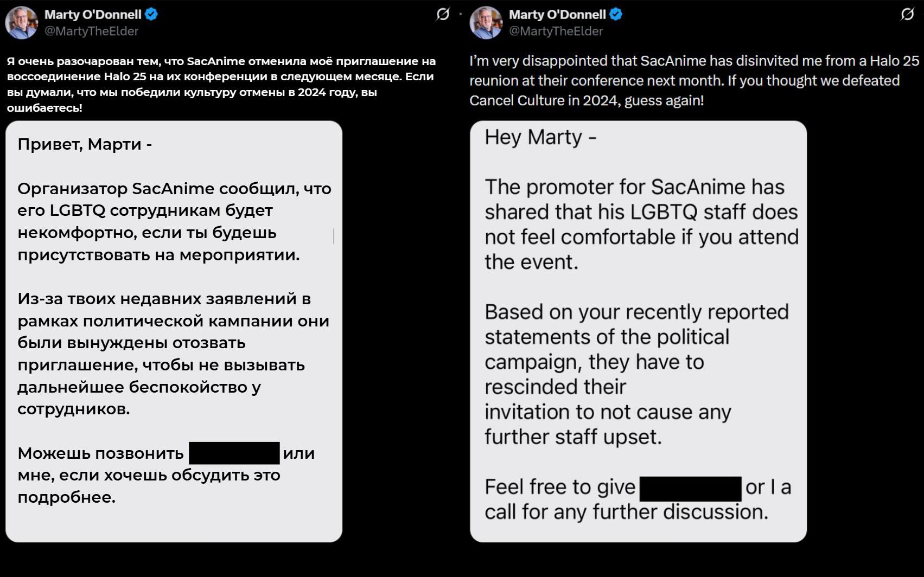Open the Grok icon on the English tweet
Viewport: 924px width, 577px height.
[907, 15]
